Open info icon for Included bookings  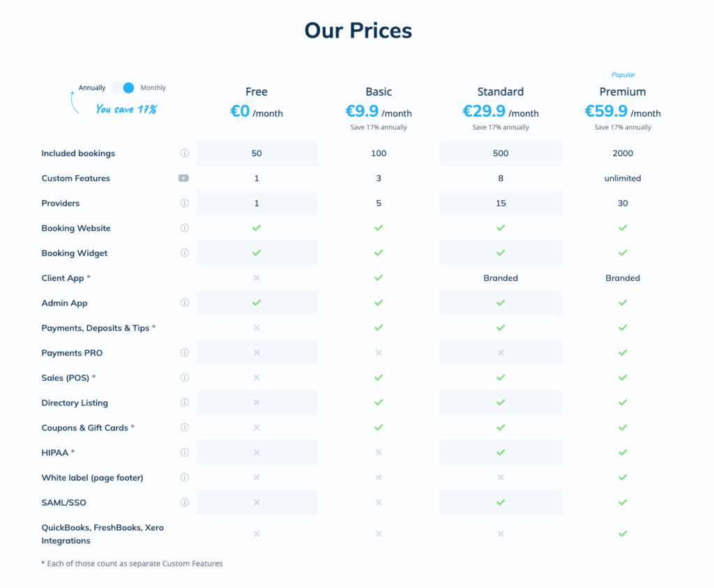click(184, 153)
